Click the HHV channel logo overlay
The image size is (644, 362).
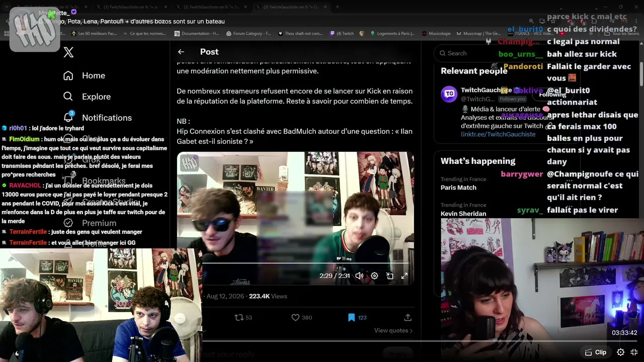[35, 30]
